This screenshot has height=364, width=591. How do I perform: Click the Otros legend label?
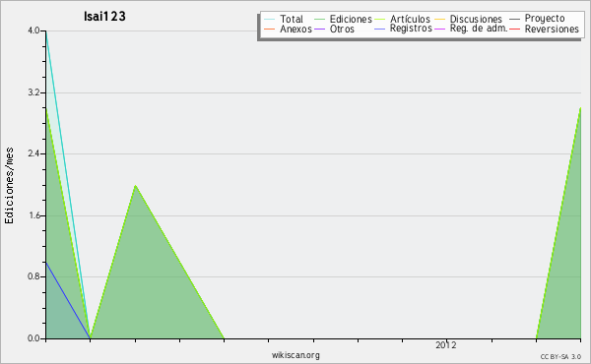[x=342, y=29]
